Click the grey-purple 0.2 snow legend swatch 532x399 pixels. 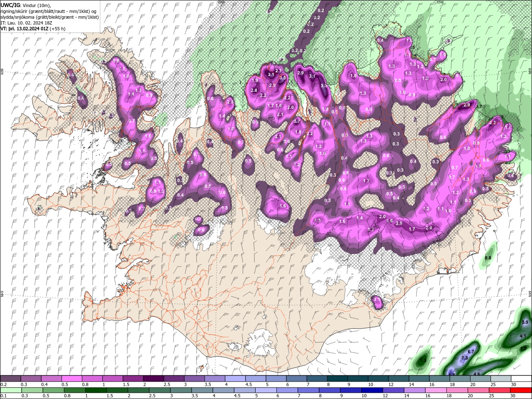[x=10, y=379]
